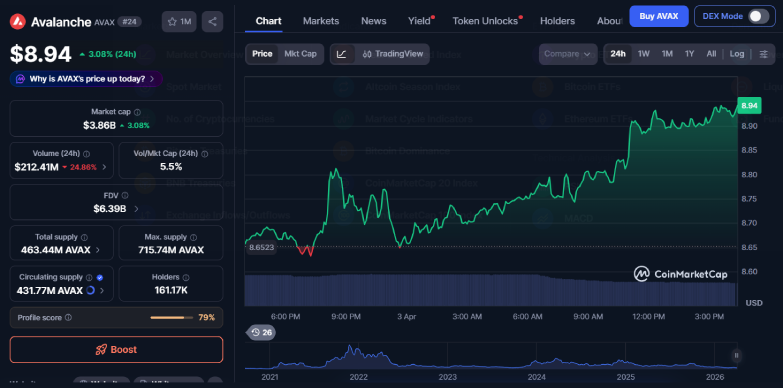Viewport: 783px width, 388px height.
Task: Click the Total supply info icon
Action: coord(84,237)
